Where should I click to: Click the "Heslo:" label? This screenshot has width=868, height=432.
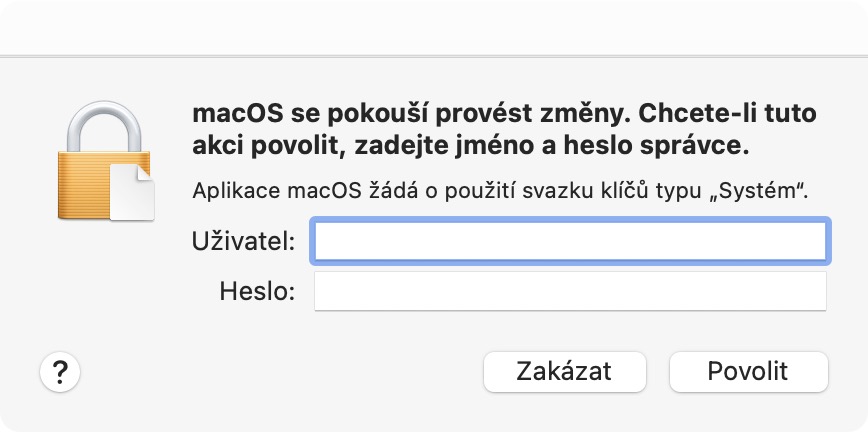tap(257, 292)
